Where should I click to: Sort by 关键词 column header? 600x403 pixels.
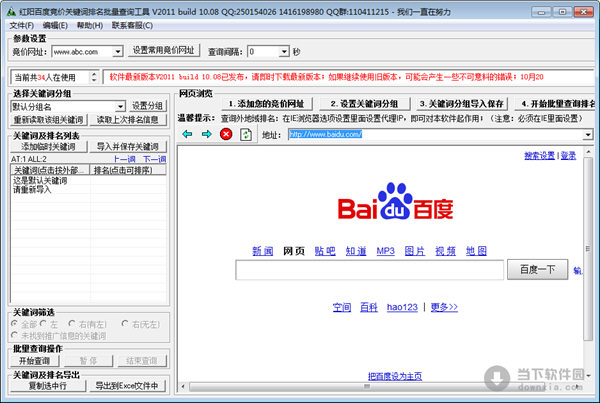50,170
